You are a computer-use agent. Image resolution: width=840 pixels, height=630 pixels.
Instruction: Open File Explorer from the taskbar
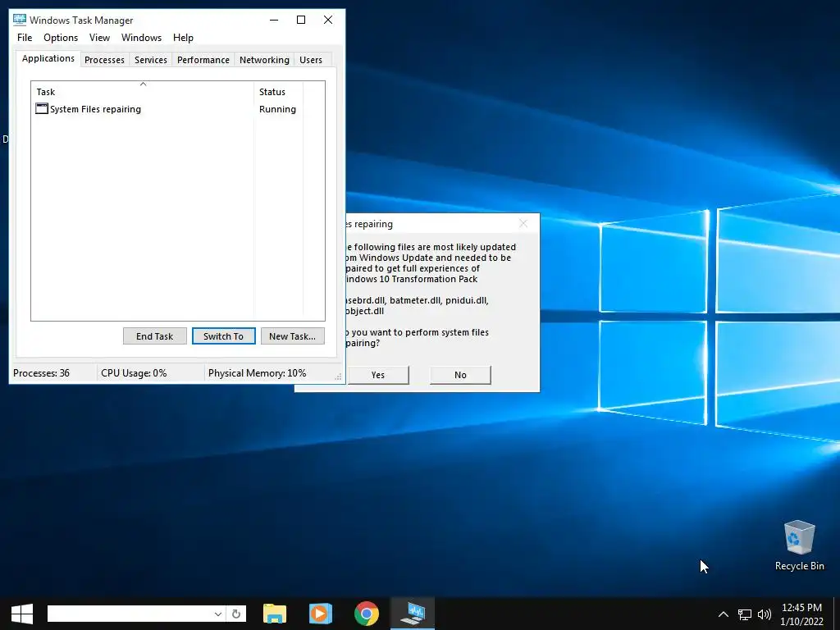275,614
